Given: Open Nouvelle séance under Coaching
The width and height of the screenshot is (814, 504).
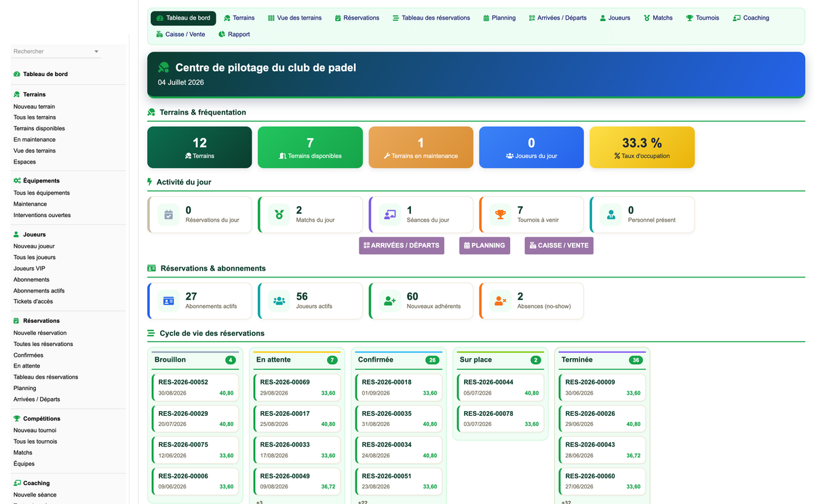Looking at the screenshot, I should [x=35, y=495].
